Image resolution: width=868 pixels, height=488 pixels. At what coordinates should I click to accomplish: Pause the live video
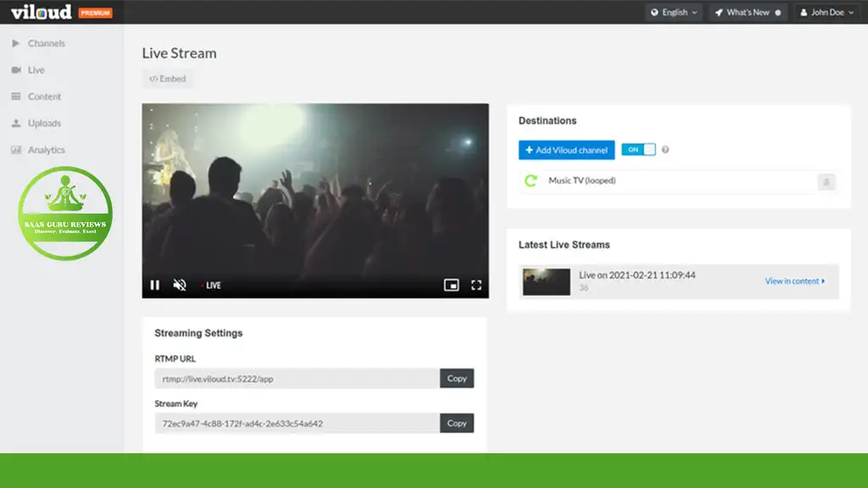pos(155,285)
